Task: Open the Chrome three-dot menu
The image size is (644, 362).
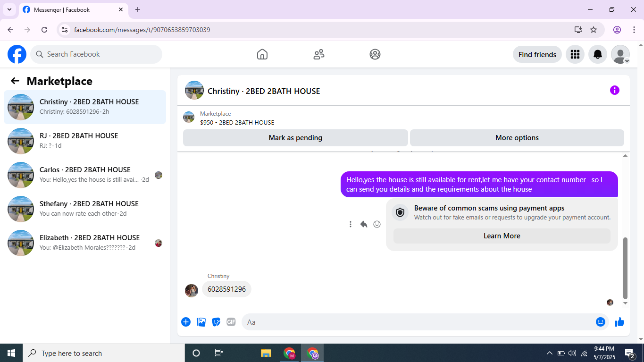Action: tap(634, 30)
